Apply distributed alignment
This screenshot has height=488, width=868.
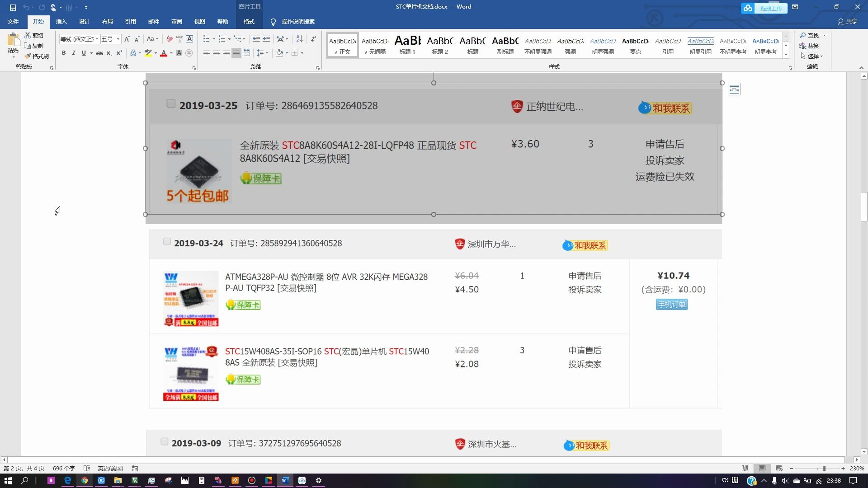[x=246, y=53]
